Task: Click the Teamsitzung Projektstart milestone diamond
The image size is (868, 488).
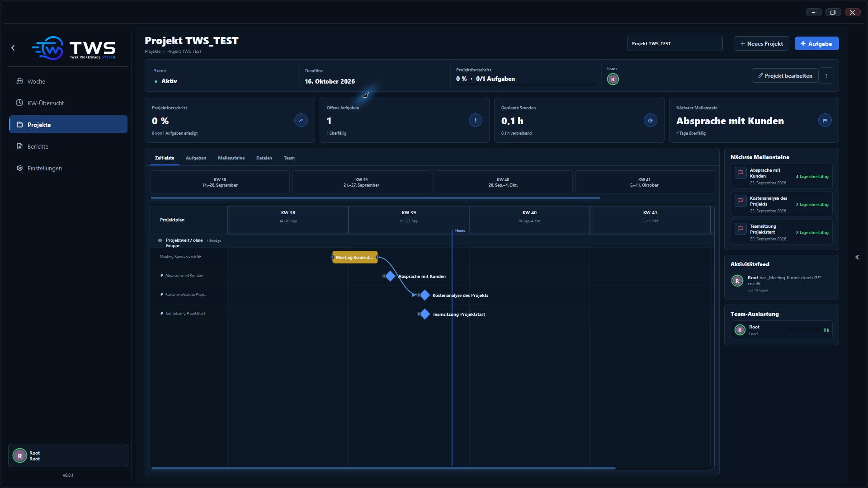Action: point(425,314)
